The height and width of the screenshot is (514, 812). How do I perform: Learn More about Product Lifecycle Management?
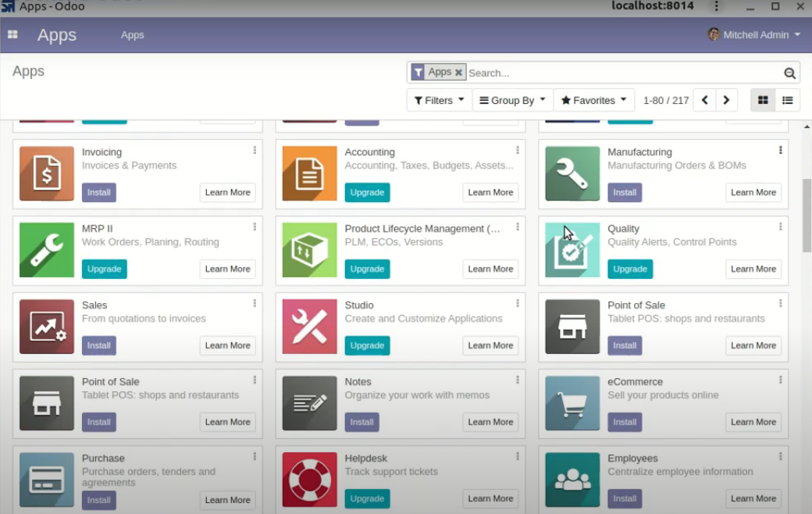pos(490,269)
